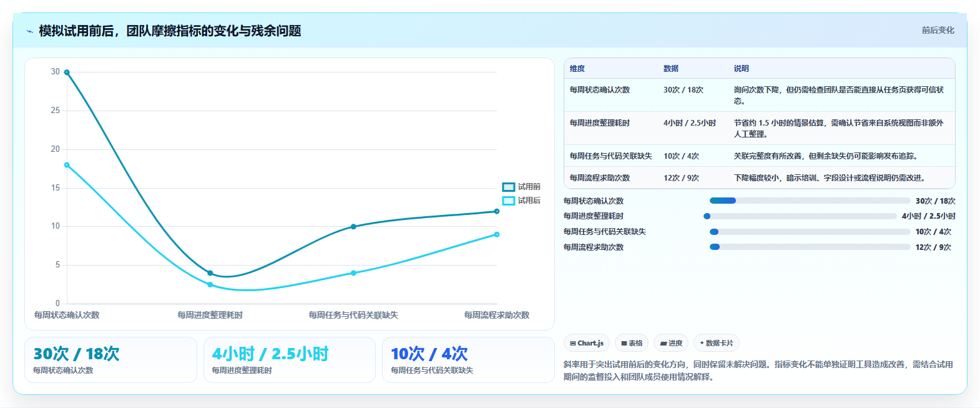Select the 试用后 data point at 每周流程求助次数
The width and height of the screenshot is (980, 408).
[497, 234]
